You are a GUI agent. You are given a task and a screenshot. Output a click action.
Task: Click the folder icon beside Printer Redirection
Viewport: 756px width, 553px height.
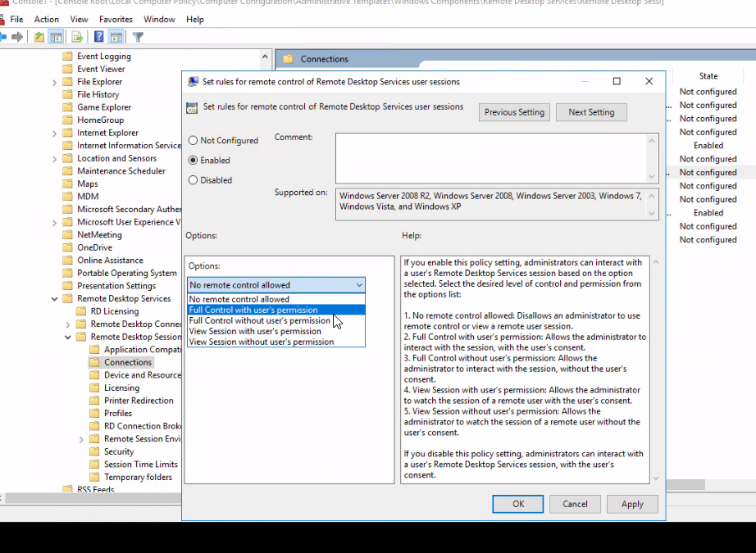coord(95,401)
